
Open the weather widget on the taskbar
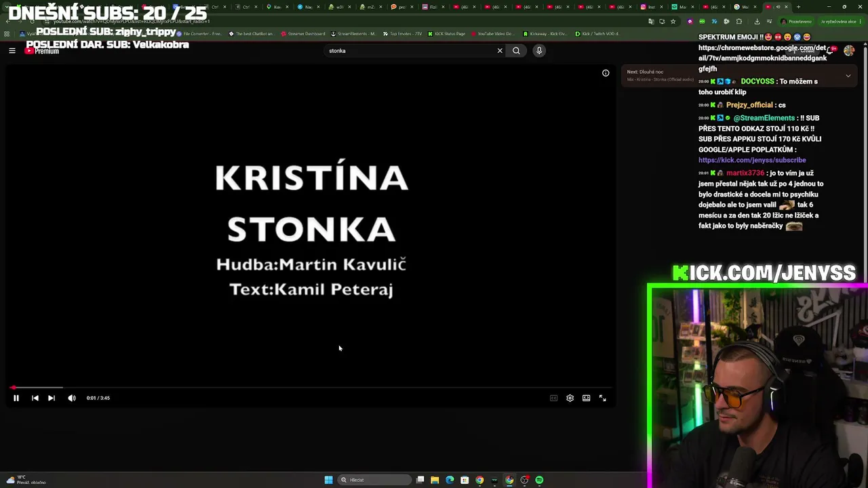(x=26, y=480)
